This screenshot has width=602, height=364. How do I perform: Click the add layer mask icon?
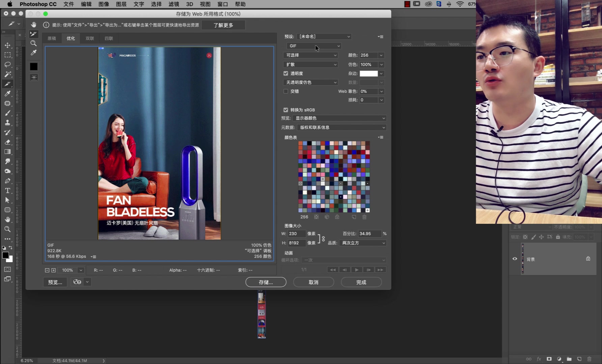click(x=549, y=359)
